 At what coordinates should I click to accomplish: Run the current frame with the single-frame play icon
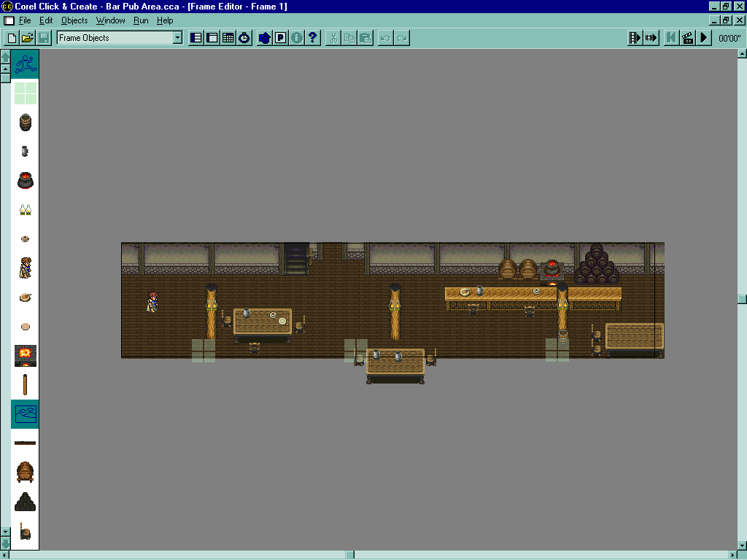(x=651, y=38)
